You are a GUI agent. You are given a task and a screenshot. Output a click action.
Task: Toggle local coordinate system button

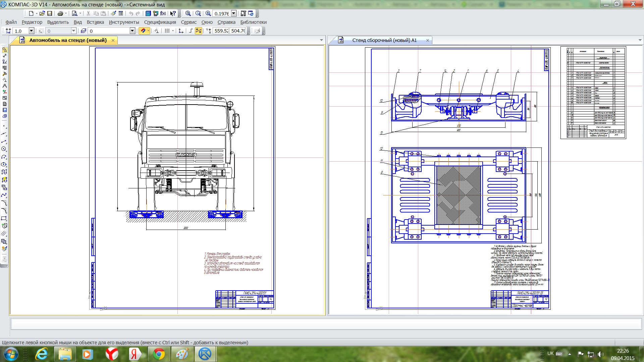pyautogui.click(x=181, y=31)
